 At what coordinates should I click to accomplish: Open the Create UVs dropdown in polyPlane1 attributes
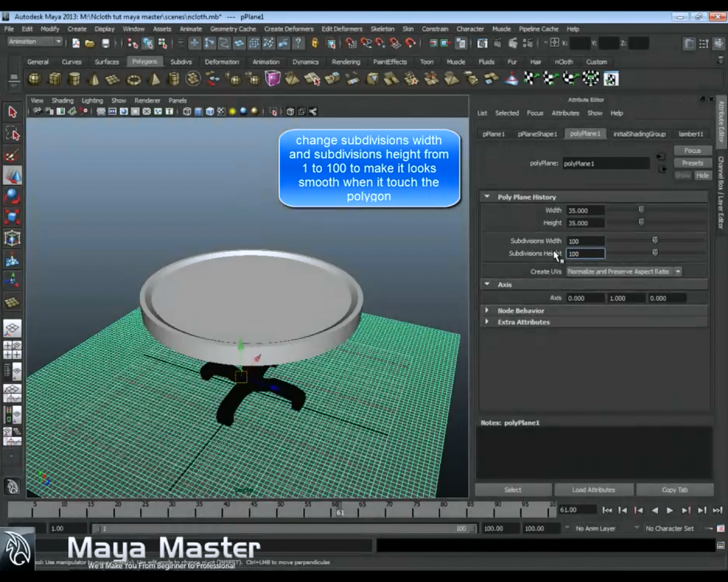[x=677, y=271]
